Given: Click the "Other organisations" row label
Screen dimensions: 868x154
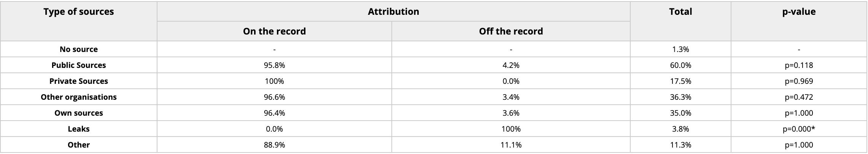Looking at the screenshot, I should [78, 97].
